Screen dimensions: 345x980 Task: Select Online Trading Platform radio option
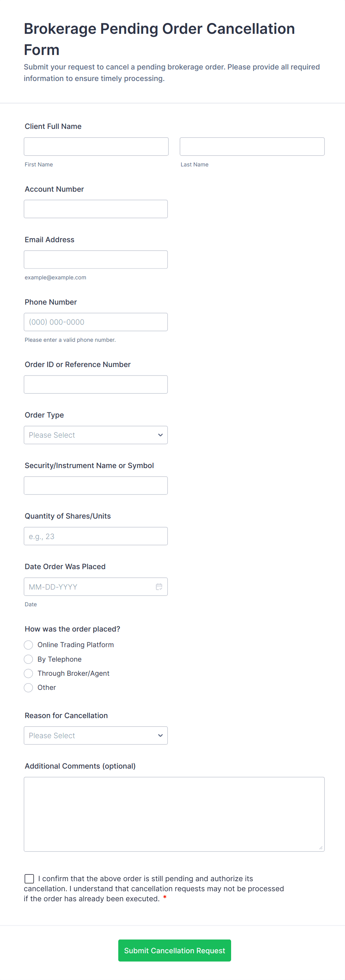click(x=29, y=645)
